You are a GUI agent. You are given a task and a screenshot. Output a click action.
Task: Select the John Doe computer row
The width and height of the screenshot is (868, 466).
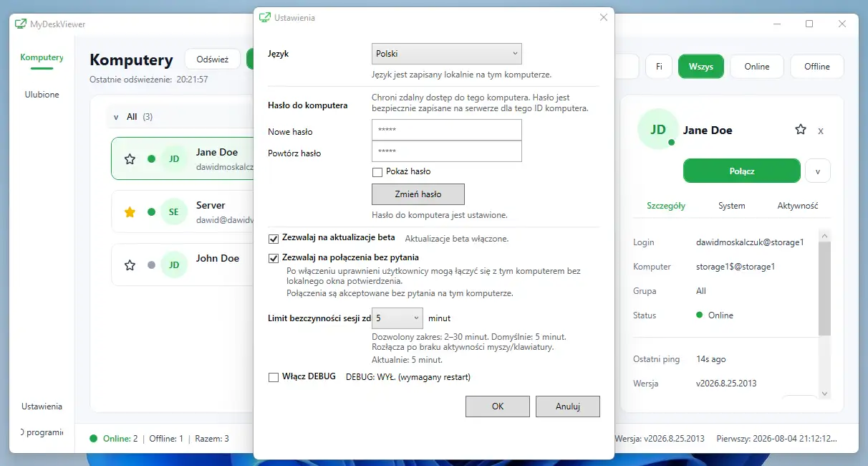[183, 265]
